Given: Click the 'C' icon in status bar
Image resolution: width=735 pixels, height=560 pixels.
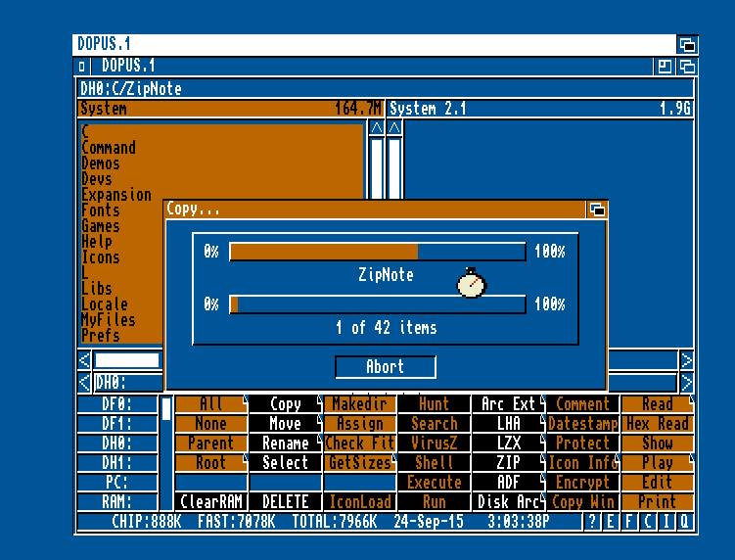Looking at the screenshot, I should [648, 522].
